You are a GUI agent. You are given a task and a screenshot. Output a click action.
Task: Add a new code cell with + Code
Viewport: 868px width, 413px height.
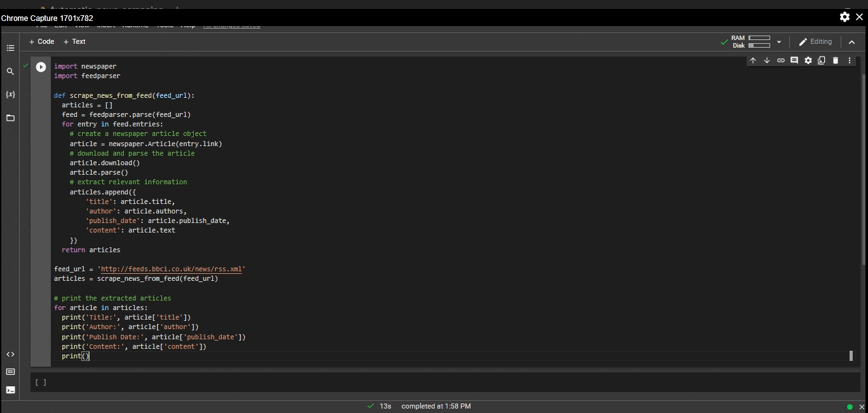point(42,42)
